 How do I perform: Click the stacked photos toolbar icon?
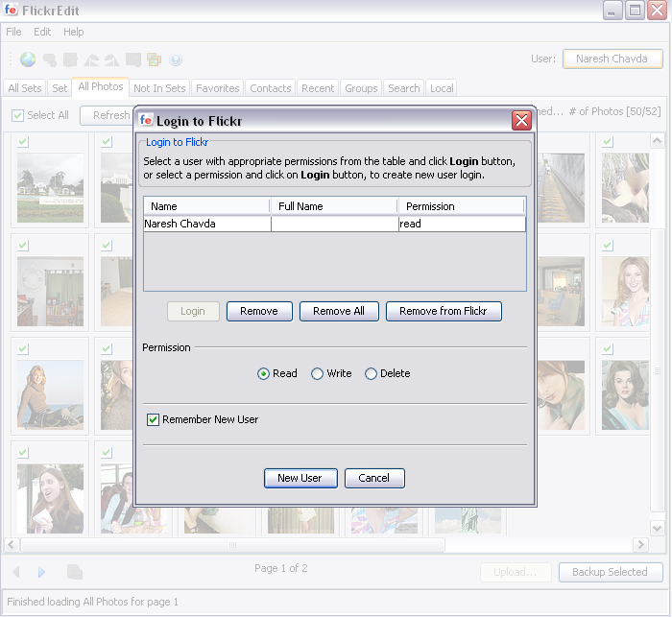pyautogui.click(x=154, y=59)
